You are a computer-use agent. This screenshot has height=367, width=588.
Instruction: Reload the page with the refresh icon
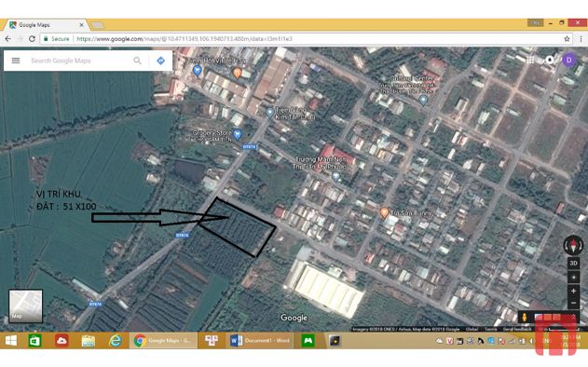click(33, 38)
